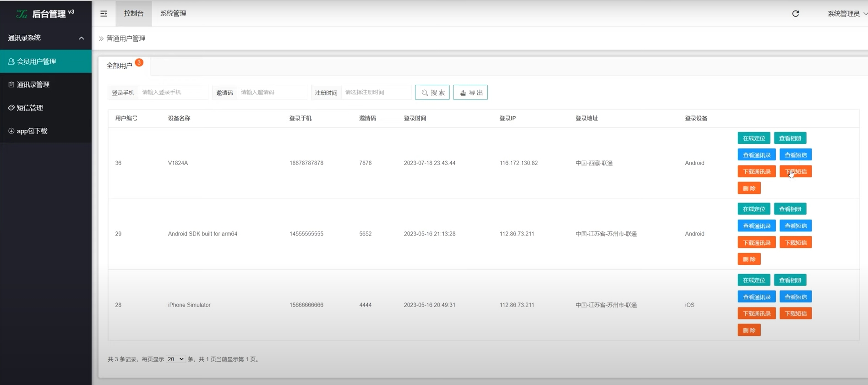Collapse the 通讯录系统 menu group
The width and height of the screenshot is (868, 385).
46,38
